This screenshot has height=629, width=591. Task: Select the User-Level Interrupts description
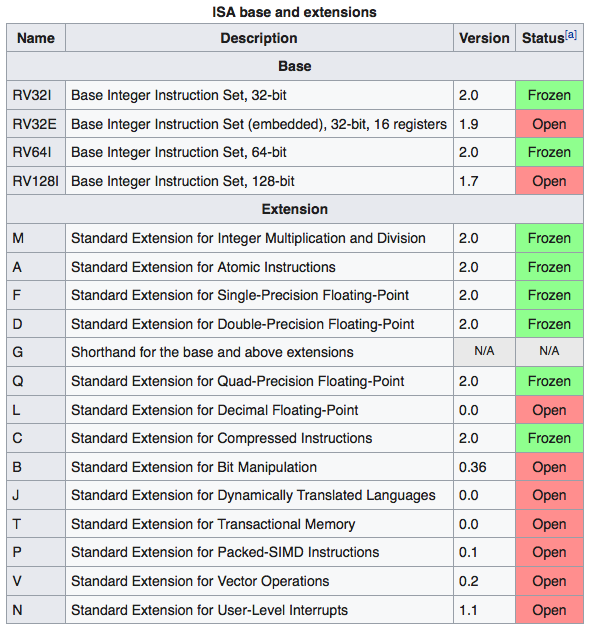click(209, 610)
